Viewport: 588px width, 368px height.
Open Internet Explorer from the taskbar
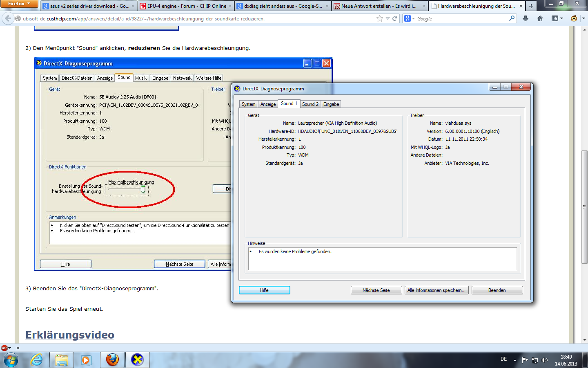(37, 360)
